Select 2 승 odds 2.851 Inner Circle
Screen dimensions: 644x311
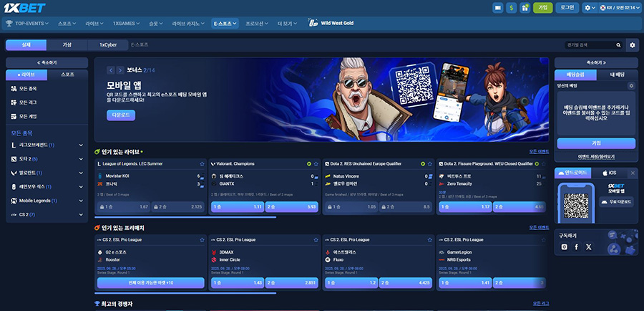click(x=292, y=283)
